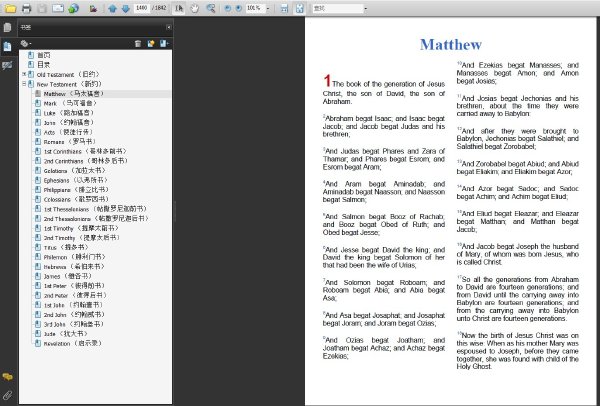Click the zoom out round button

[228, 8]
